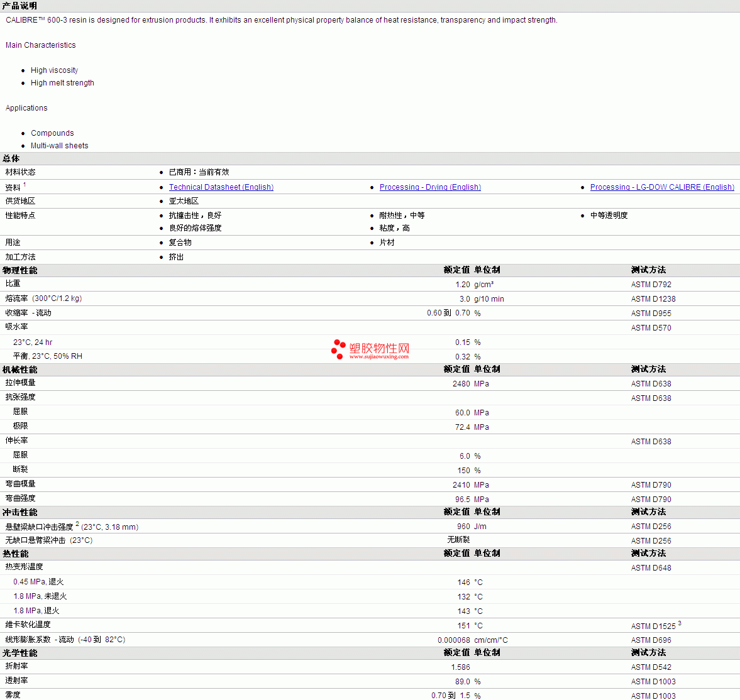Select the 0.000068 thermal expansion value
The height and width of the screenshot is (700, 740).
pos(453,640)
